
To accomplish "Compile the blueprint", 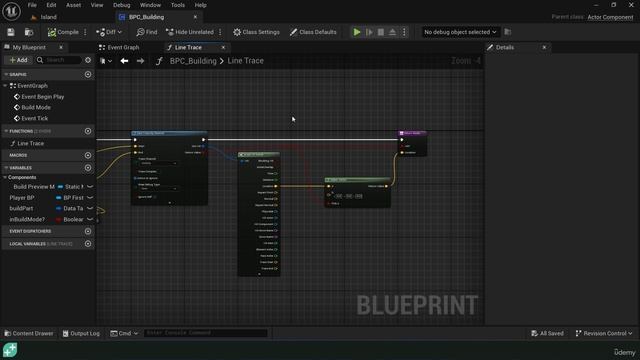I will coord(63,32).
